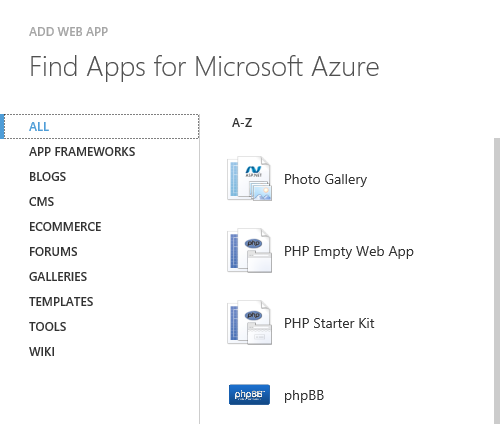Pick the PHP Starter Kit entry
This screenshot has width=500, height=424.
329,323
